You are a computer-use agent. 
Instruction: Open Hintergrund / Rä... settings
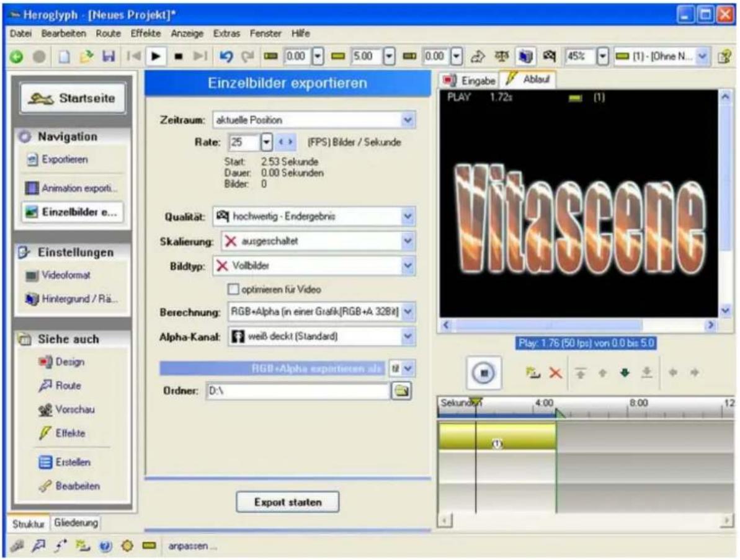71,299
